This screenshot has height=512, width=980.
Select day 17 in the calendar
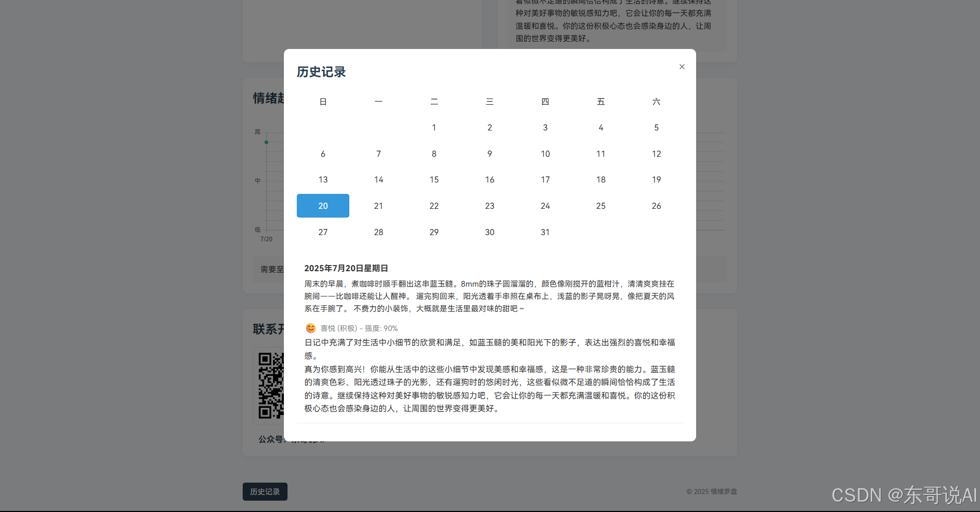[545, 179]
